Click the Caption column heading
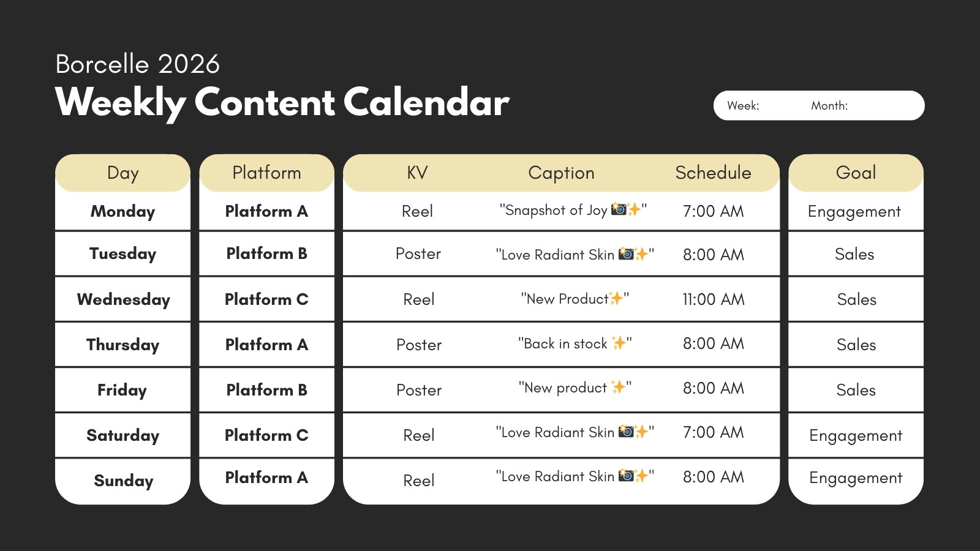Screen dimensions: 980x551 point(561,173)
